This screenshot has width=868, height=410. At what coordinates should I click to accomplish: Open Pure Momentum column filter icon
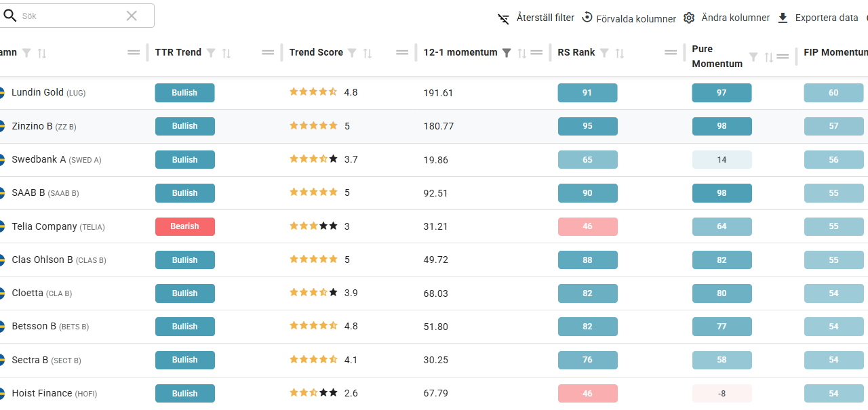753,57
